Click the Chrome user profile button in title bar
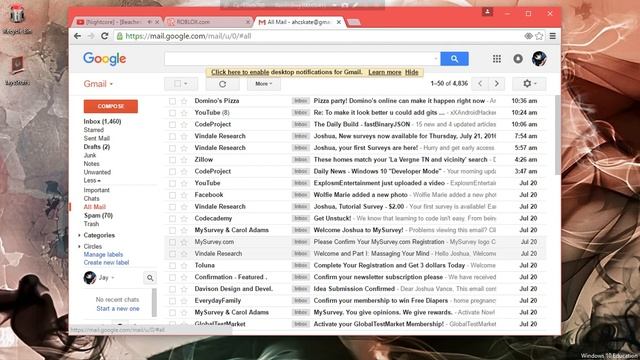This screenshot has width=640, height=360. 487,12
